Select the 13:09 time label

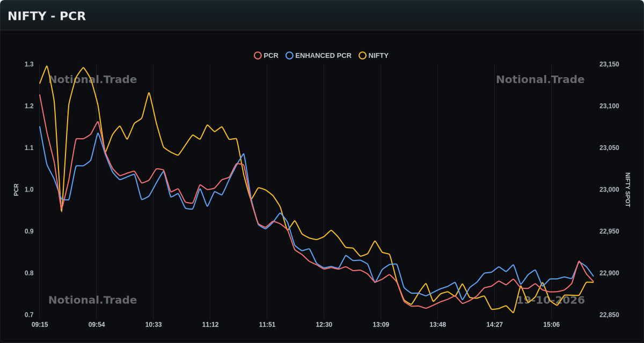click(381, 325)
